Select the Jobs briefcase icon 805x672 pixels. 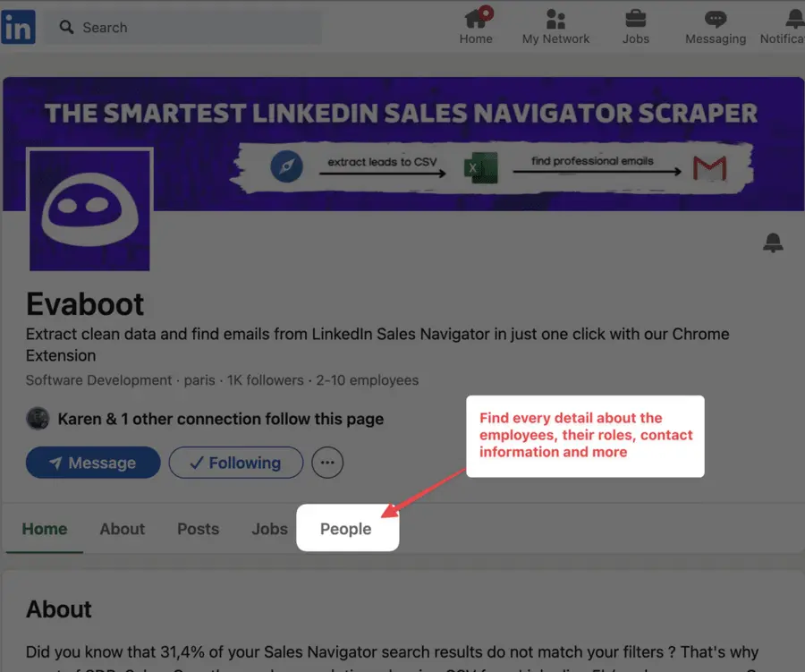(635, 20)
